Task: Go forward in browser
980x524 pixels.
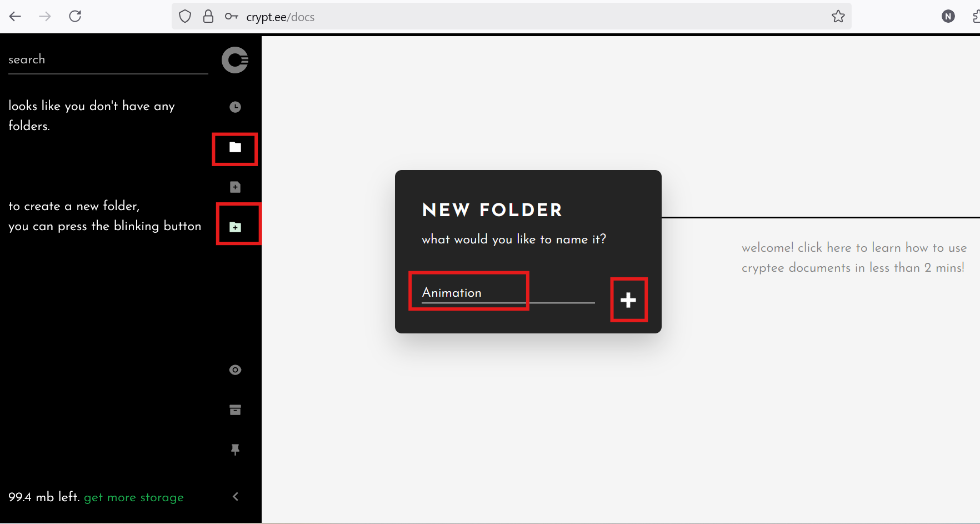Action: [x=45, y=17]
